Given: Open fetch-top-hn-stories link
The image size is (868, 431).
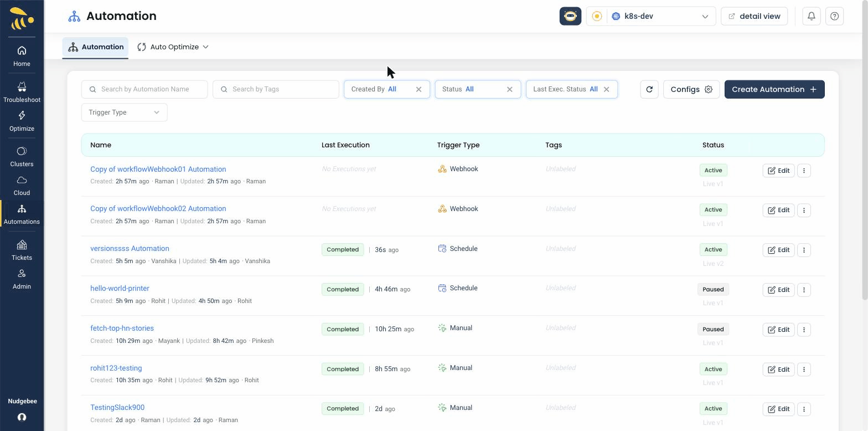Looking at the screenshot, I should pos(122,329).
